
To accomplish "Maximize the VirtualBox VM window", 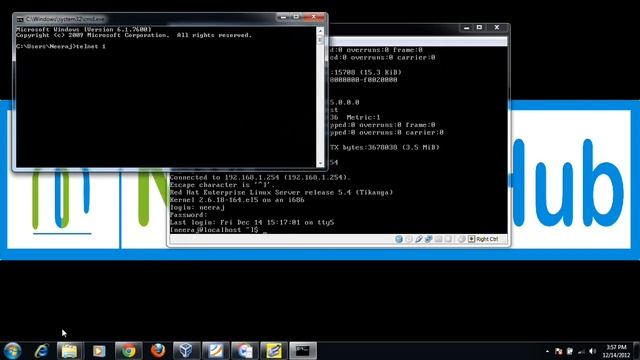I will point(480,27).
